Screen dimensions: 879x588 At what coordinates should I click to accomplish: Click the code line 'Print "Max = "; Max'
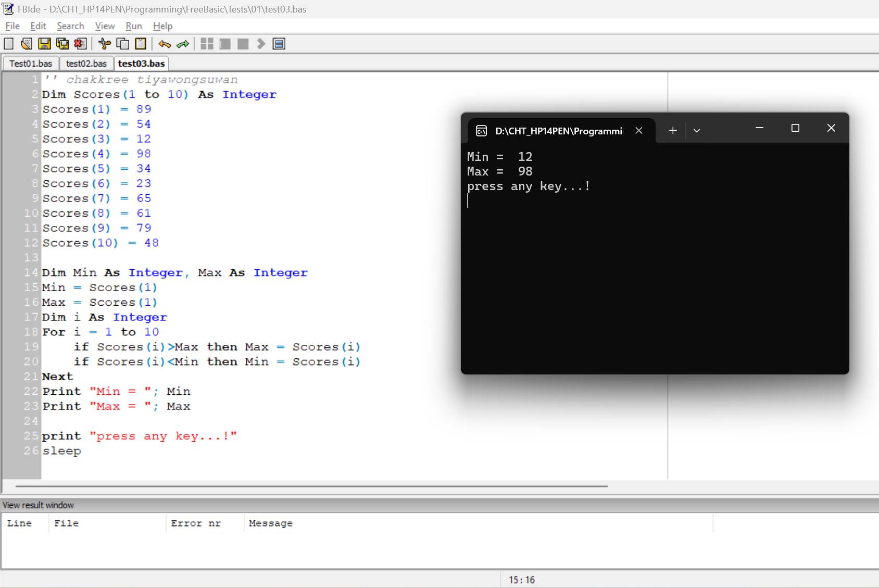[x=117, y=406]
